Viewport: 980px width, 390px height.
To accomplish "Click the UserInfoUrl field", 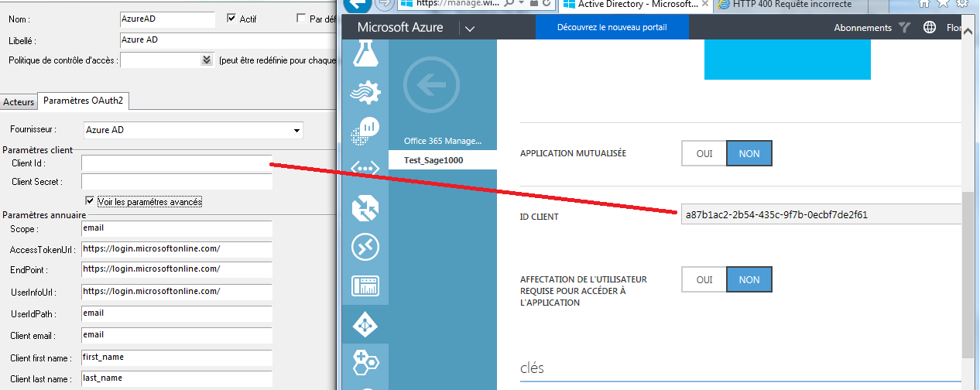I will pos(176,292).
